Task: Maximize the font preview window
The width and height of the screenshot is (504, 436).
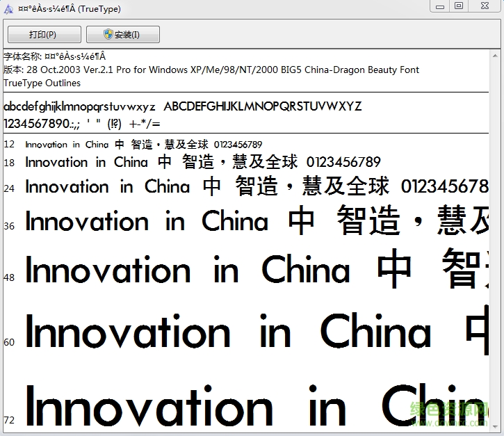Action: [x=459, y=6]
